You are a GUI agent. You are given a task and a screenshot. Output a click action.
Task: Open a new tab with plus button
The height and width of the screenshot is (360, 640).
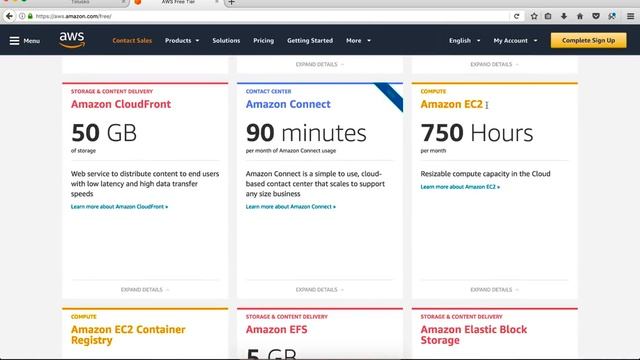[231, 2]
